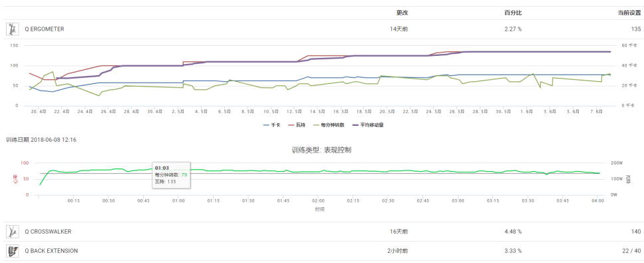Click the 训练类型: 表现控制 chart title
Viewport: 644px width, 263px height.
click(321, 150)
